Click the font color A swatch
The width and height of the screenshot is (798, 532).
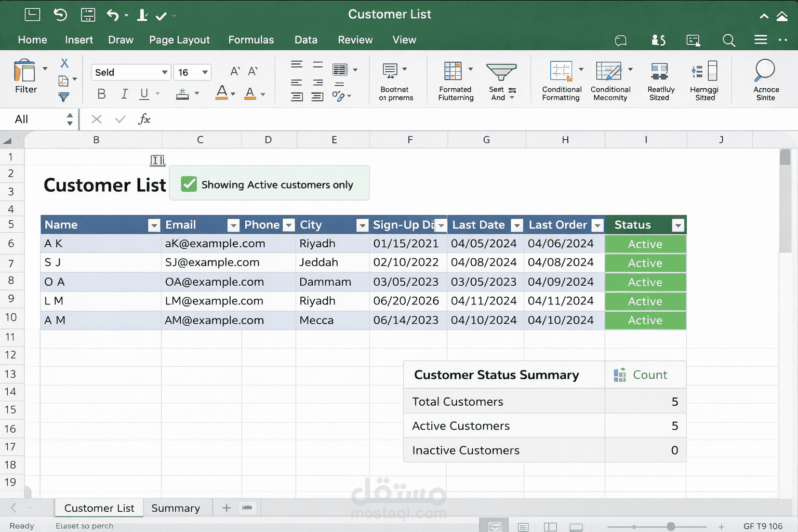click(x=222, y=94)
